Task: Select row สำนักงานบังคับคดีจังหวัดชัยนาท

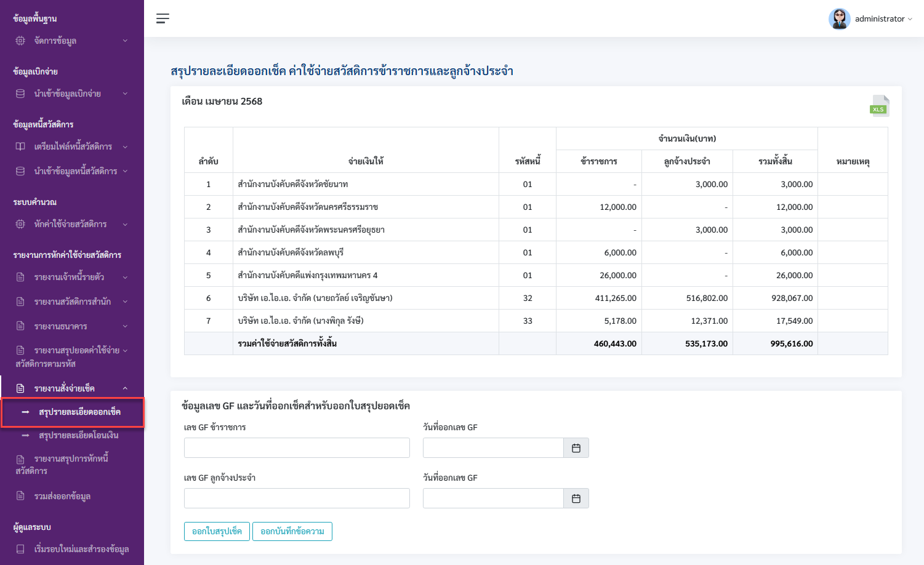Action: point(536,184)
